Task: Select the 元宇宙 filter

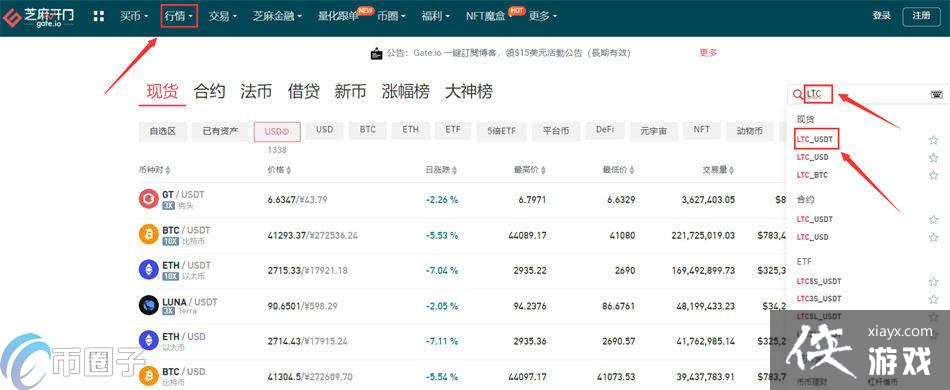Action: 653,131
